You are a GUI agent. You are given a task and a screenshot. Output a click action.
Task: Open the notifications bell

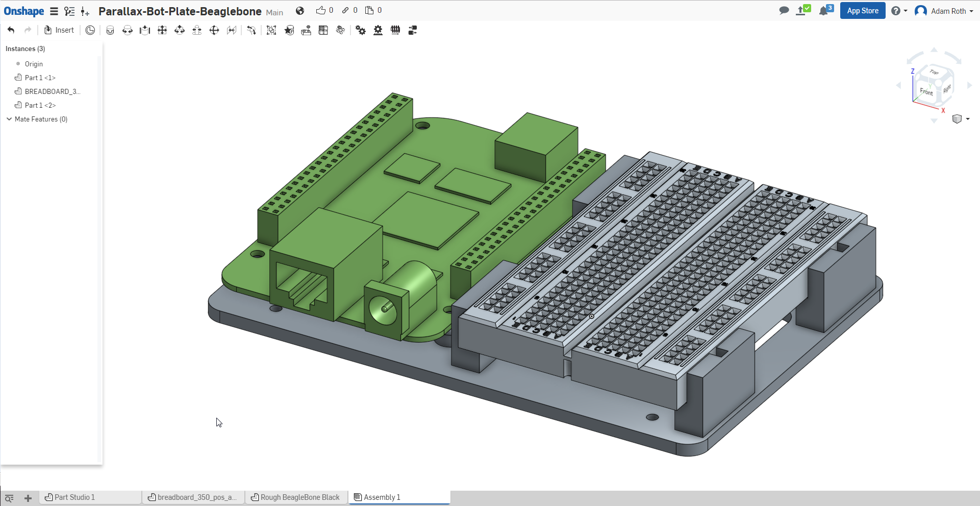coord(823,11)
